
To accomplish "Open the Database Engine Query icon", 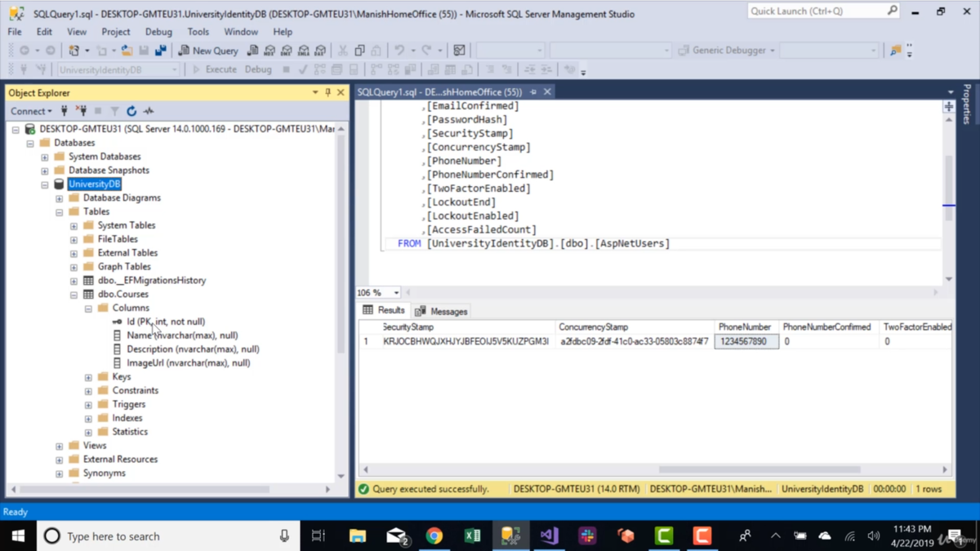I will 252,51.
